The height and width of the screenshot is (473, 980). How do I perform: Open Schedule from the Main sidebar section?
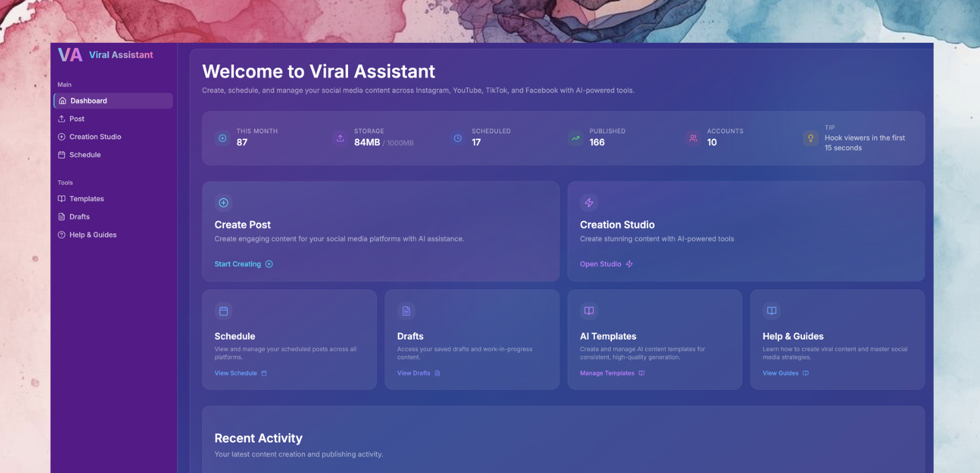pyautogui.click(x=85, y=155)
